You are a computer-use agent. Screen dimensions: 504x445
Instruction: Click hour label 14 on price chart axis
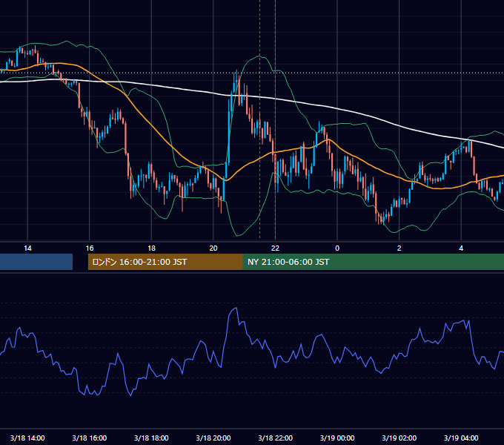point(27,248)
